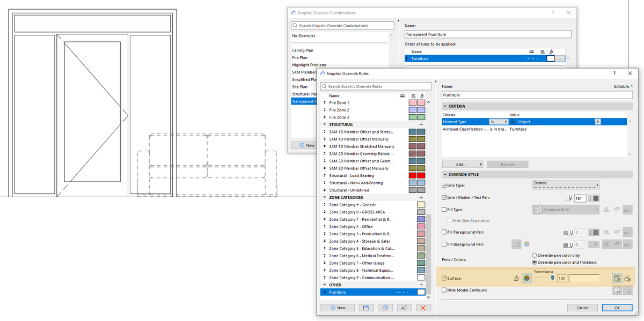Toggle the cut-surfaces cube icon beside Surface
The image size is (644, 321).
[616, 278]
